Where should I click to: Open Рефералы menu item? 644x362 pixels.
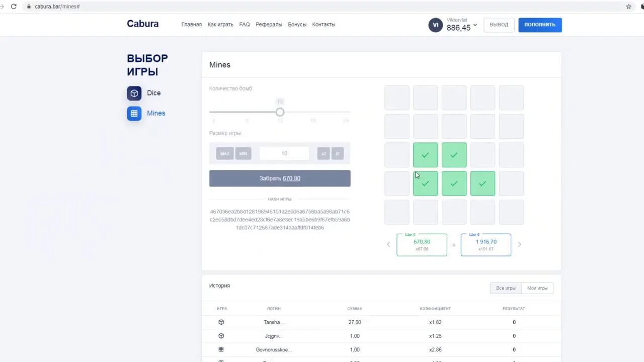coord(269,25)
